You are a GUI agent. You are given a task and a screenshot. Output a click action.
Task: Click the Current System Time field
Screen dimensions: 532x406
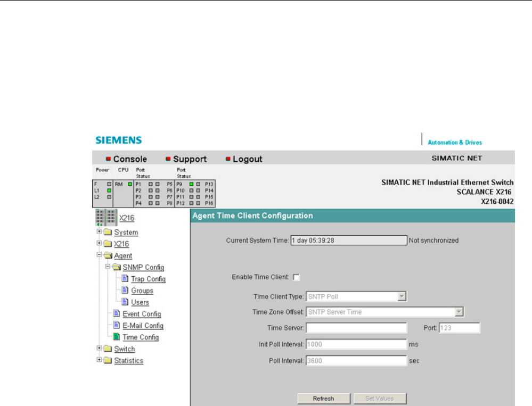point(349,241)
